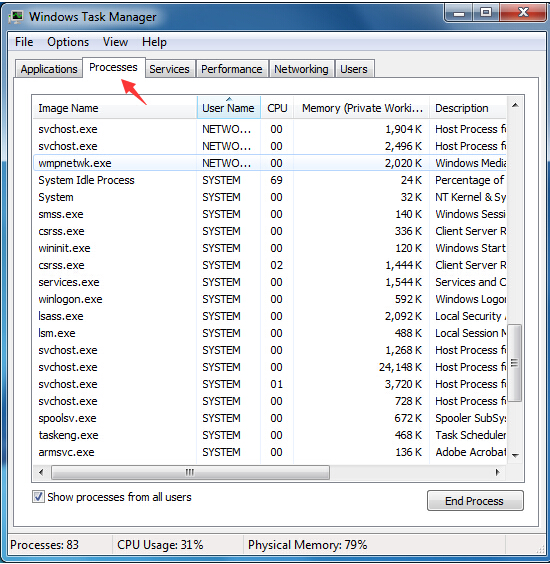Select the System Idle Process row

coord(270,180)
